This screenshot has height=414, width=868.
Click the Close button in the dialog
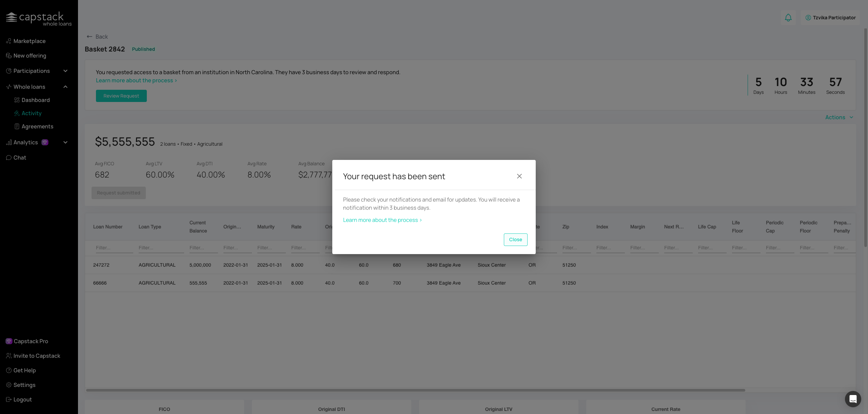(x=515, y=240)
